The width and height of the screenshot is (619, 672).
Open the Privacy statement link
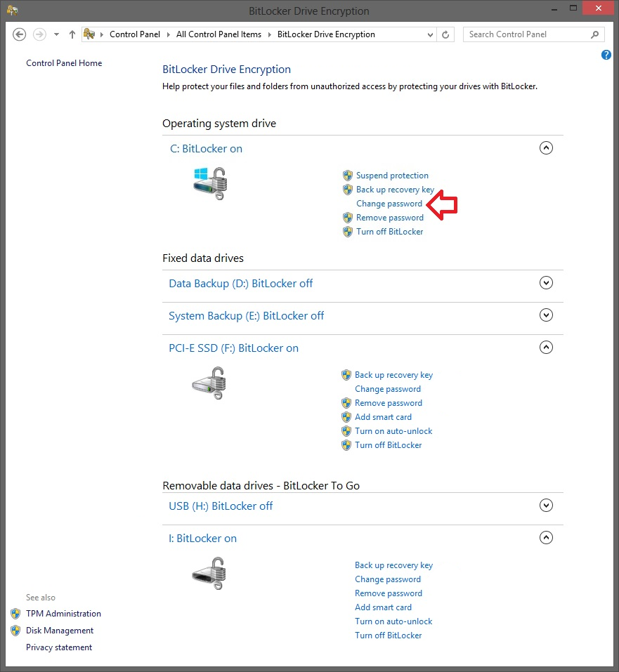click(x=59, y=647)
